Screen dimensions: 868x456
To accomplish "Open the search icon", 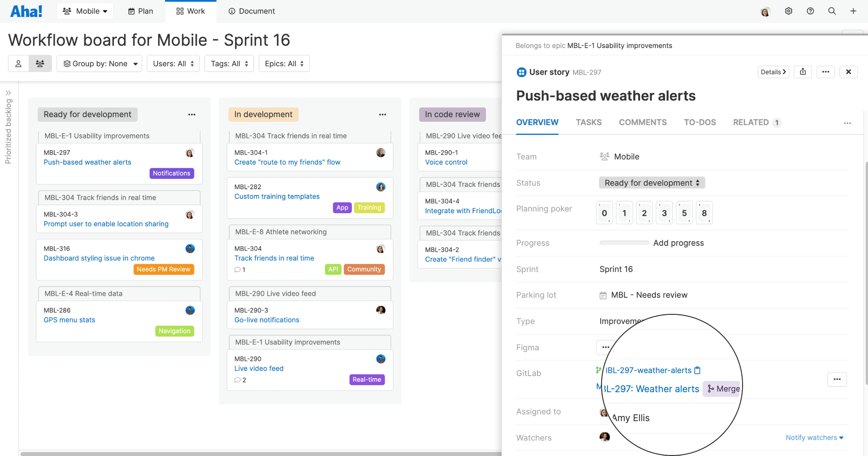I will pos(832,11).
